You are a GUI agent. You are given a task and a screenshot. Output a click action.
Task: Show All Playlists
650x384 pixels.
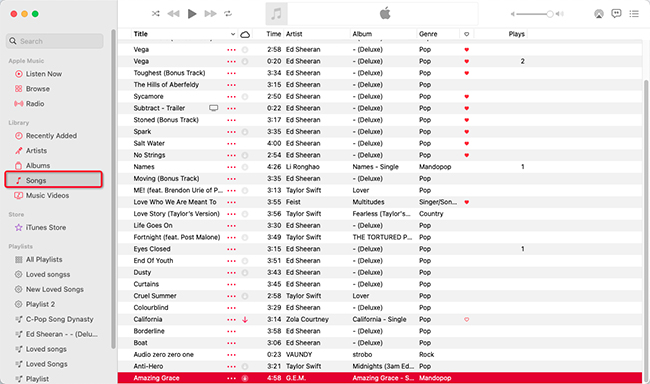[44, 260]
